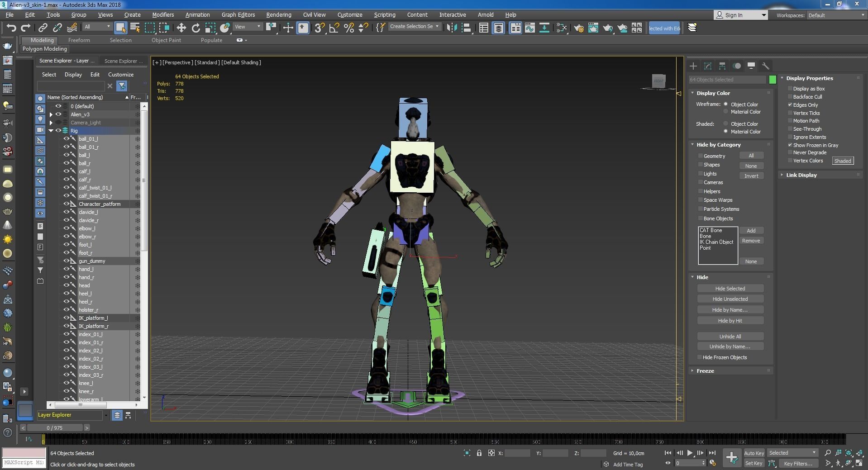Click the Auto Key button
Screen dimensions: 868x470
click(754, 453)
